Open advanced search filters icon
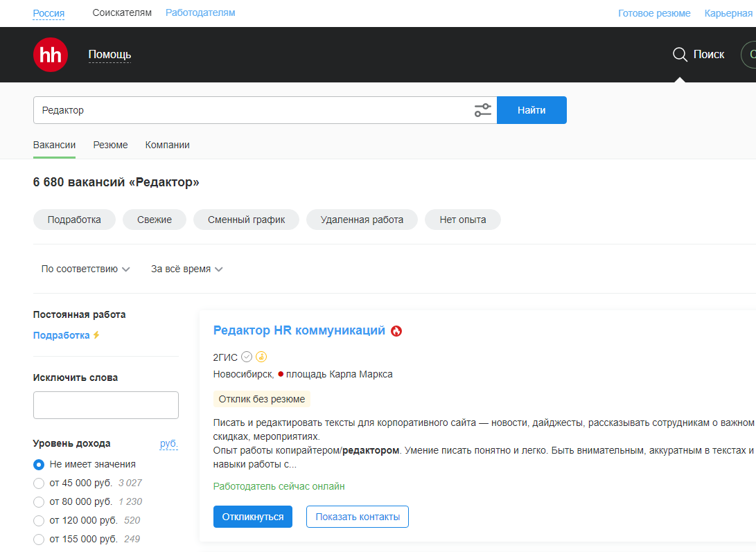Image resolution: width=756 pixels, height=552 pixels. (482, 110)
